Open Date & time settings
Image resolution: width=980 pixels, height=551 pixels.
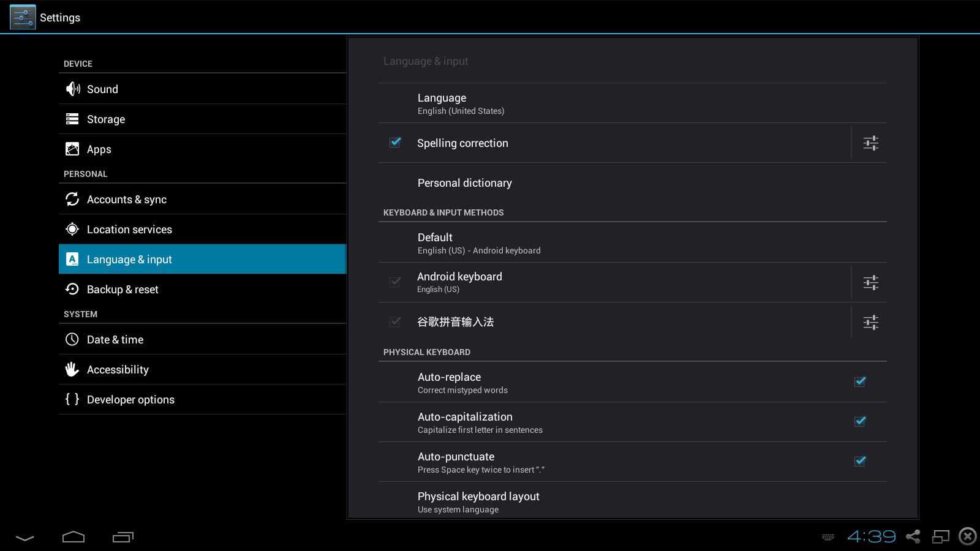coord(203,339)
